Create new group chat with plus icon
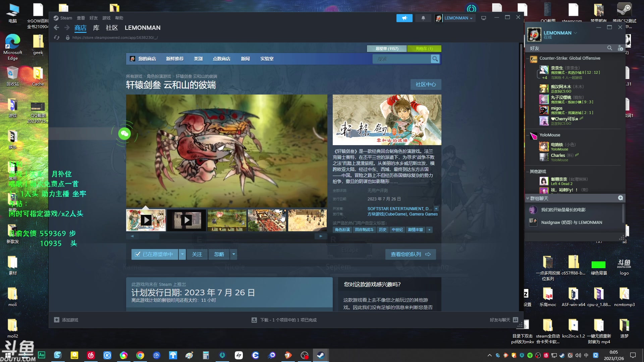 tap(621, 198)
